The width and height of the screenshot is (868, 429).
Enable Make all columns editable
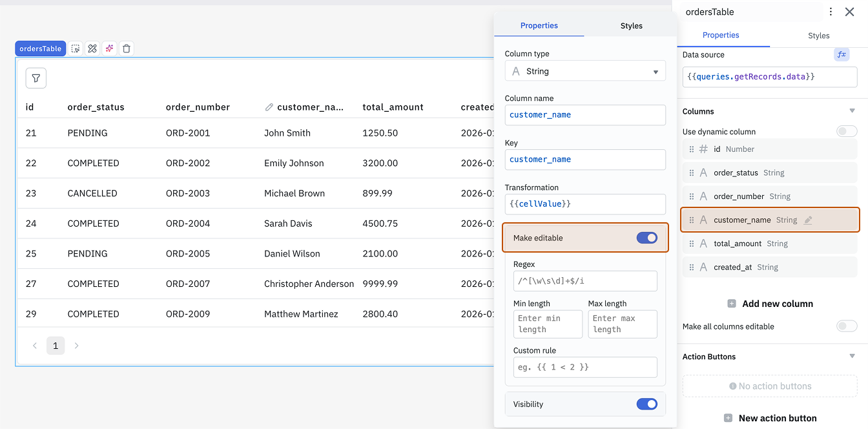point(847,326)
